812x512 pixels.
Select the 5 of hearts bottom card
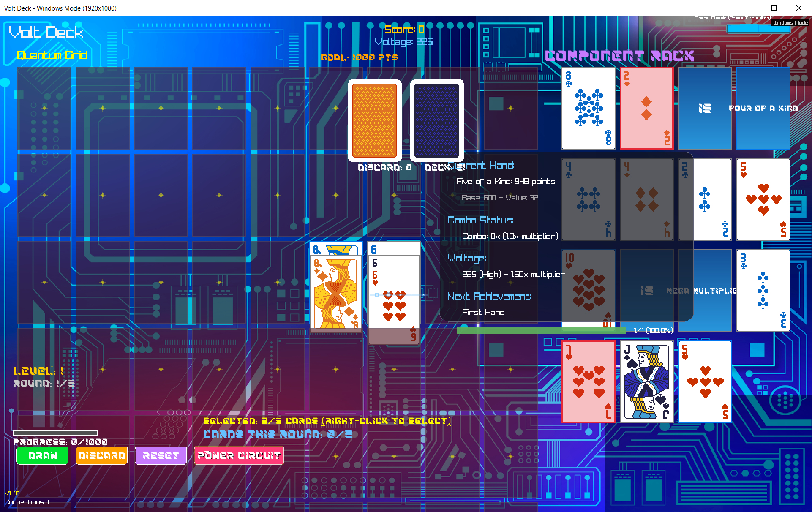pos(705,381)
